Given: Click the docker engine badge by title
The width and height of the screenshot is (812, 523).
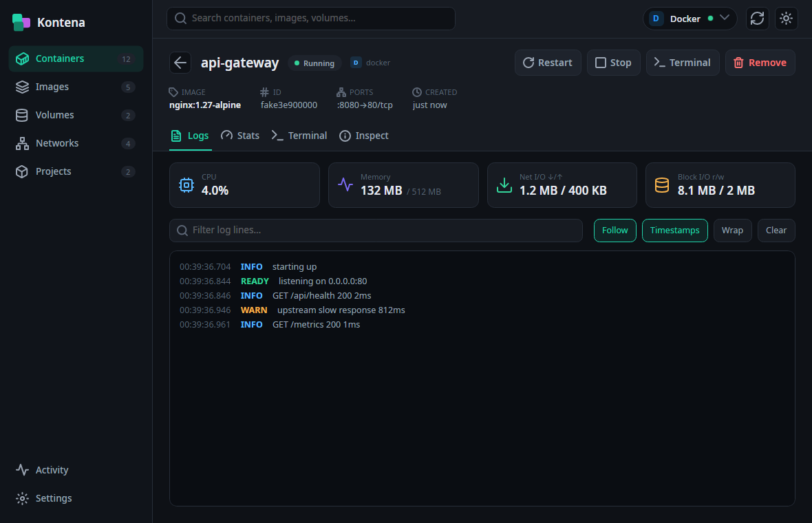Looking at the screenshot, I should (371, 63).
